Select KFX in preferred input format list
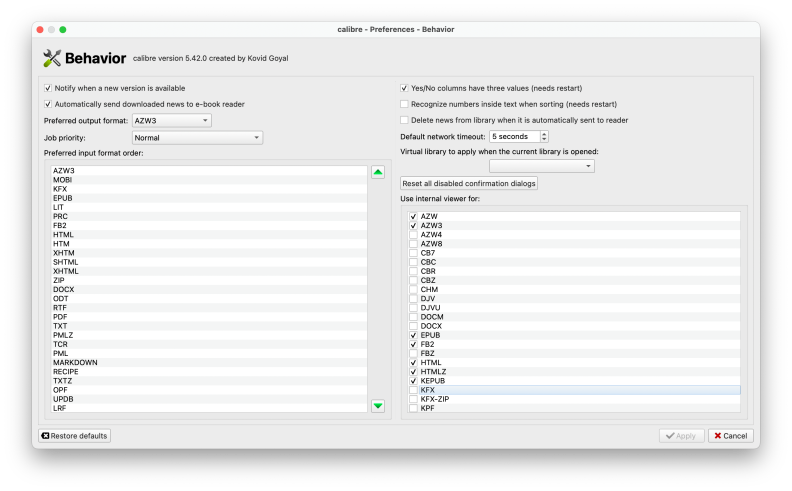This screenshot has width=792, height=491. (x=209, y=189)
